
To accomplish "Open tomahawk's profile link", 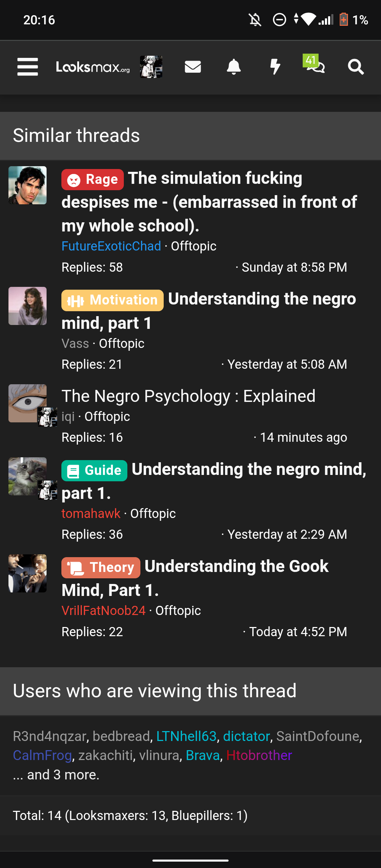I will tap(91, 514).
